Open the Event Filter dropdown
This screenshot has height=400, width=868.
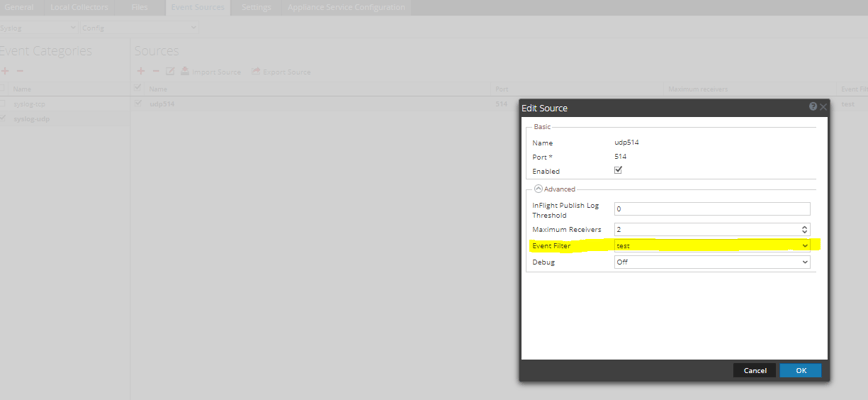pos(712,246)
